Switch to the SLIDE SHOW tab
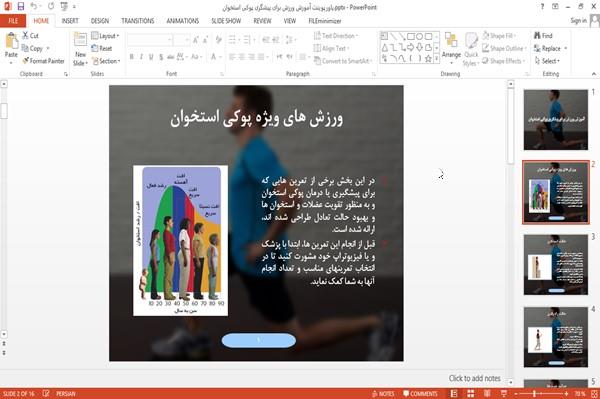600x399 pixels. (226, 21)
